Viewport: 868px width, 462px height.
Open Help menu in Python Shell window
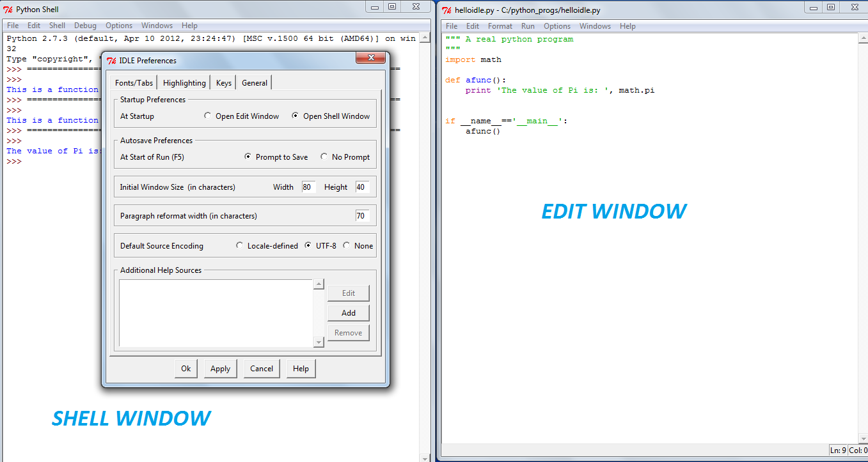tap(189, 26)
